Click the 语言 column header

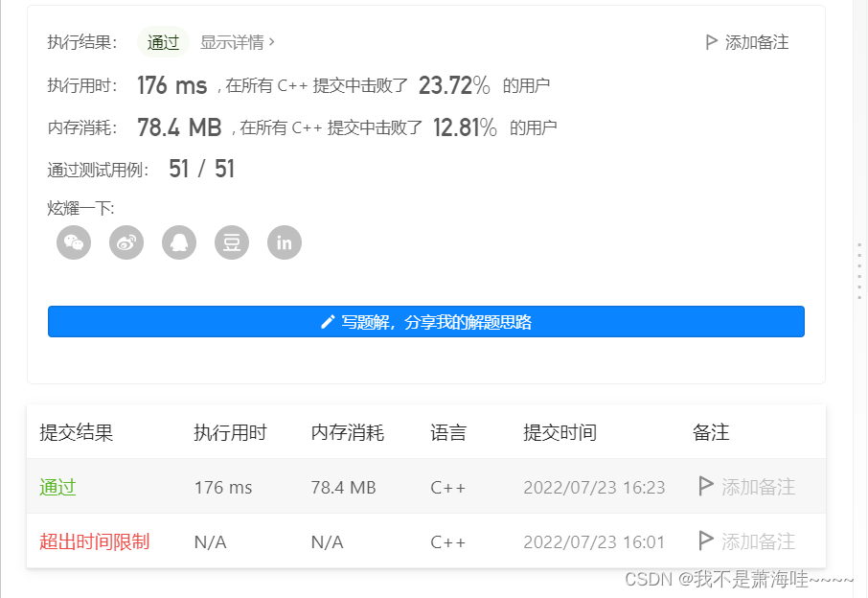pyautogui.click(x=448, y=432)
